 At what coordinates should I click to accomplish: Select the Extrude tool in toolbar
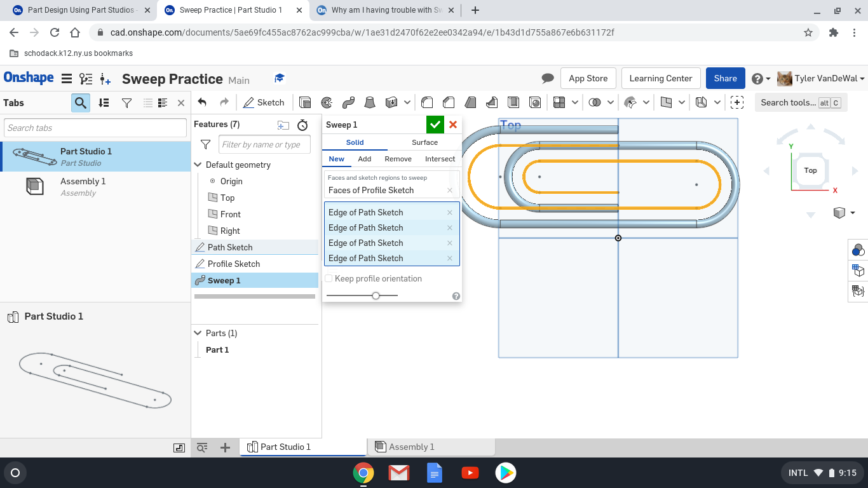click(x=305, y=102)
